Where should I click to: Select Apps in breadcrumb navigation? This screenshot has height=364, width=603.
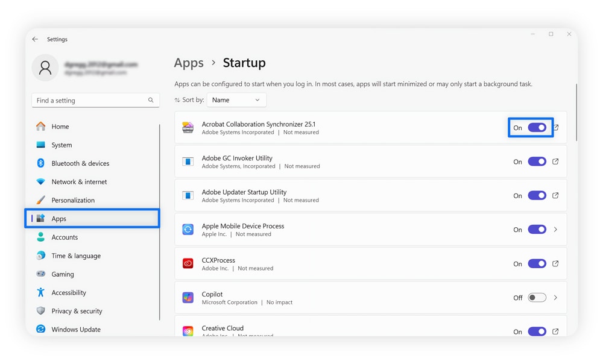coord(189,63)
